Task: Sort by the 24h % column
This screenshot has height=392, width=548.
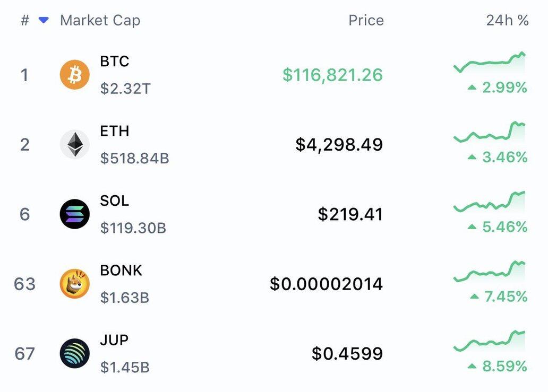Action: click(x=507, y=21)
